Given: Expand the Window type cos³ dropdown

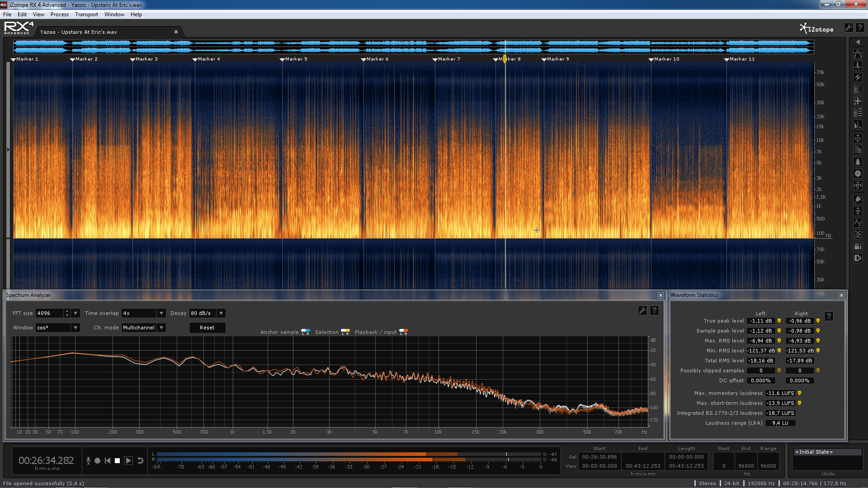Looking at the screenshot, I should click(x=75, y=328).
